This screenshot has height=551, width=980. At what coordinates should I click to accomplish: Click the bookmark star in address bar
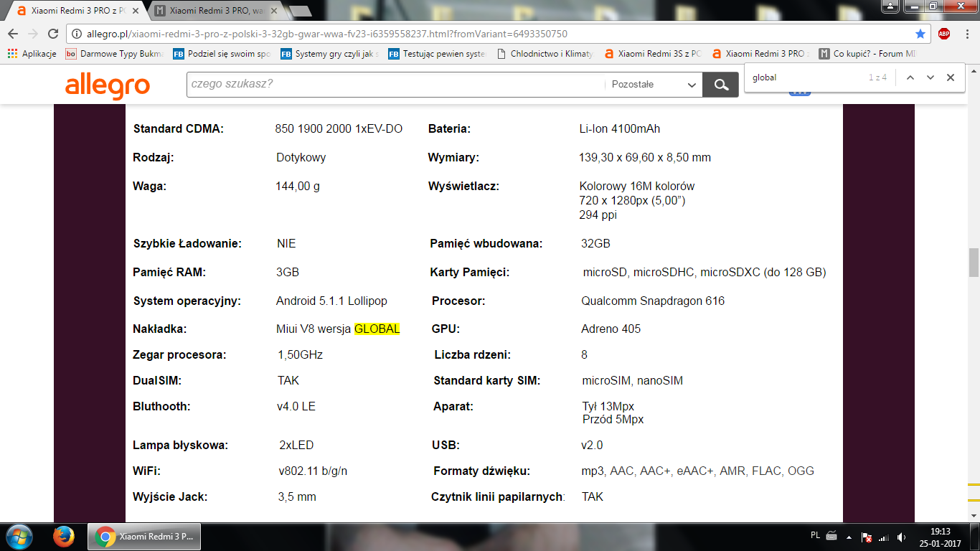pyautogui.click(x=920, y=34)
